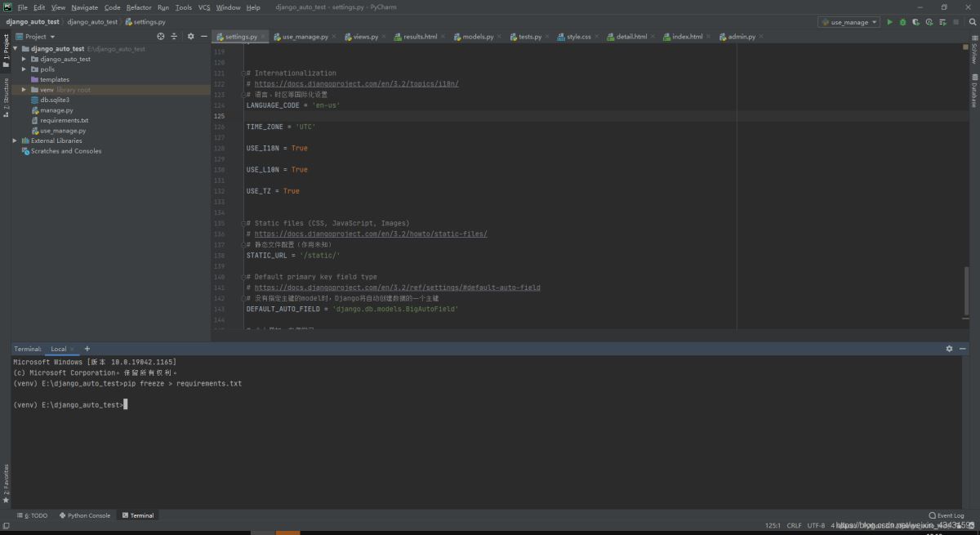This screenshot has width=980, height=535.
Task: Open the Refactor menu
Action: click(x=139, y=7)
